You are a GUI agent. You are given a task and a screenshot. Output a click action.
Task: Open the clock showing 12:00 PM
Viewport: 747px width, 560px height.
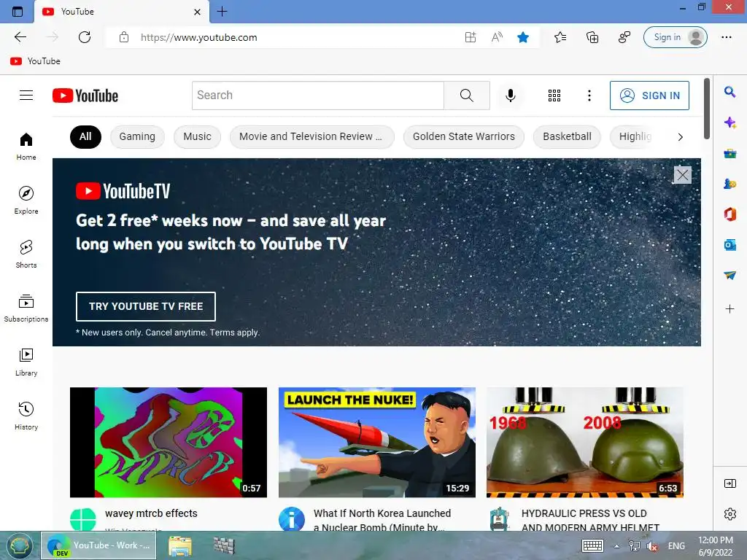click(x=716, y=546)
